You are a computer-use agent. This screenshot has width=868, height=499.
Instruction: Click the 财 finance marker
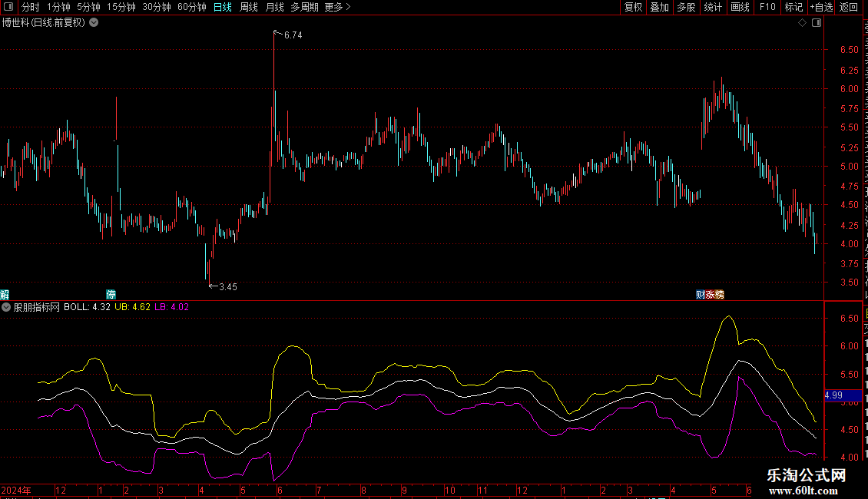click(701, 294)
